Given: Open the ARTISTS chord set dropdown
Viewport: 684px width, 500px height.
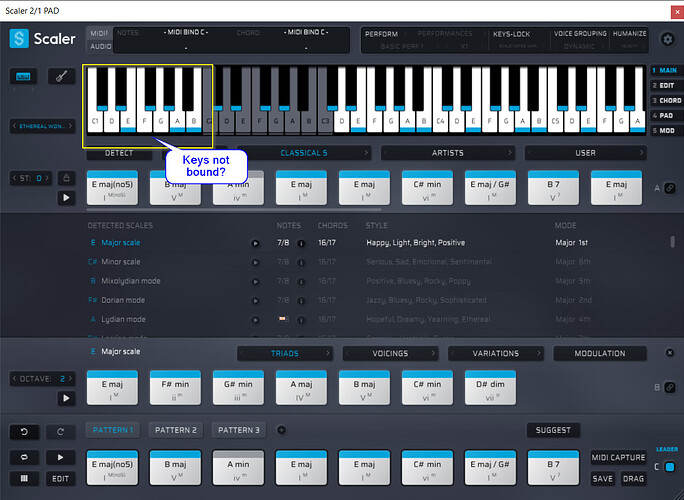Looking at the screenshot, I should (x=448, y=153).
